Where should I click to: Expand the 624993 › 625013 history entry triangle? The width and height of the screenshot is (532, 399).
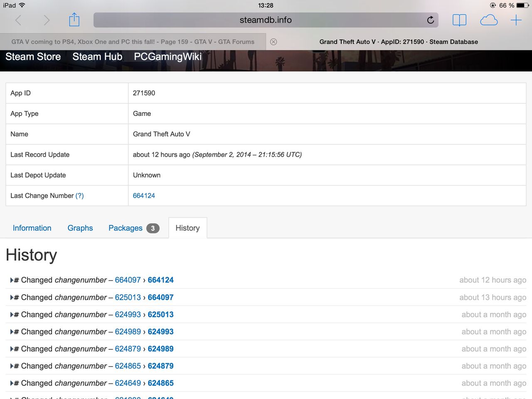coord(12,315)
